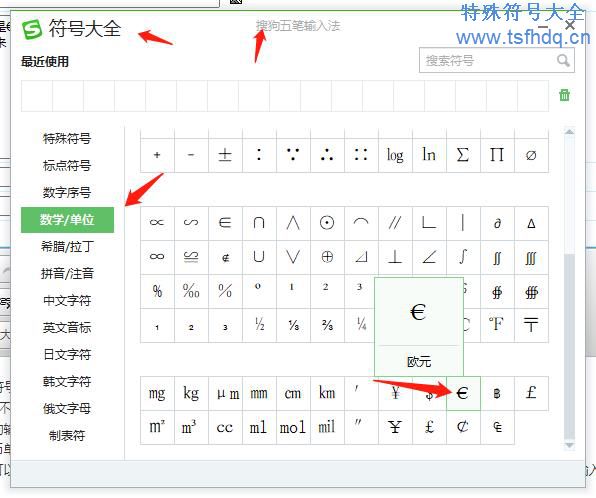Viewport: 596px width, 498px height.
Task: Insert the mg unit symbol
Action: [157, 393]
